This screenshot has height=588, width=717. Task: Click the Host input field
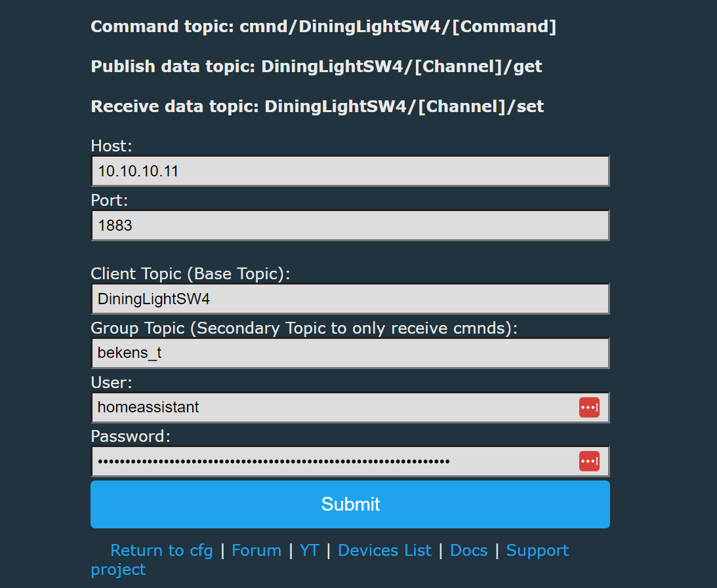coord(350,171)
